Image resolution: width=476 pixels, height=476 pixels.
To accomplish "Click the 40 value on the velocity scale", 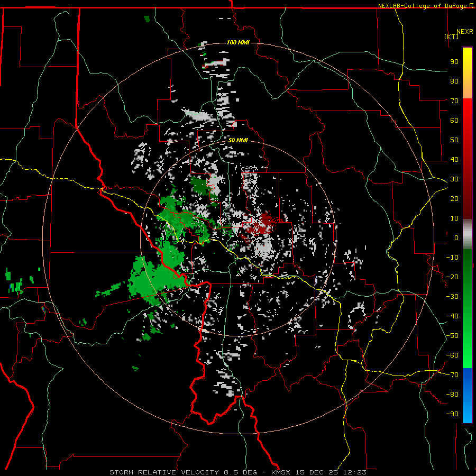I will (454, 159).
